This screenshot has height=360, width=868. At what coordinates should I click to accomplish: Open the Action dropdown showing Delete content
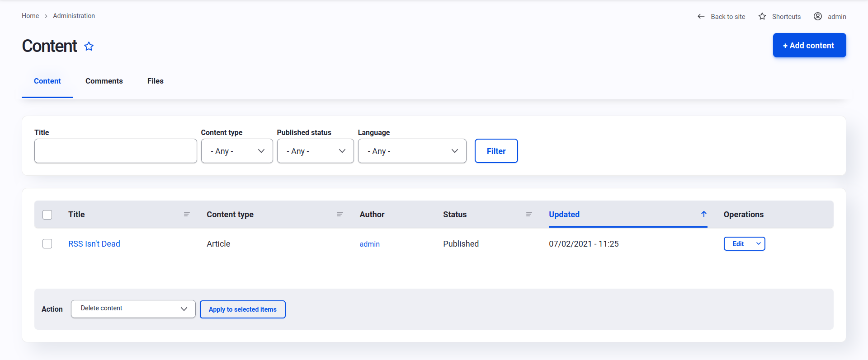pyautogui.click(x=133, y=309)
